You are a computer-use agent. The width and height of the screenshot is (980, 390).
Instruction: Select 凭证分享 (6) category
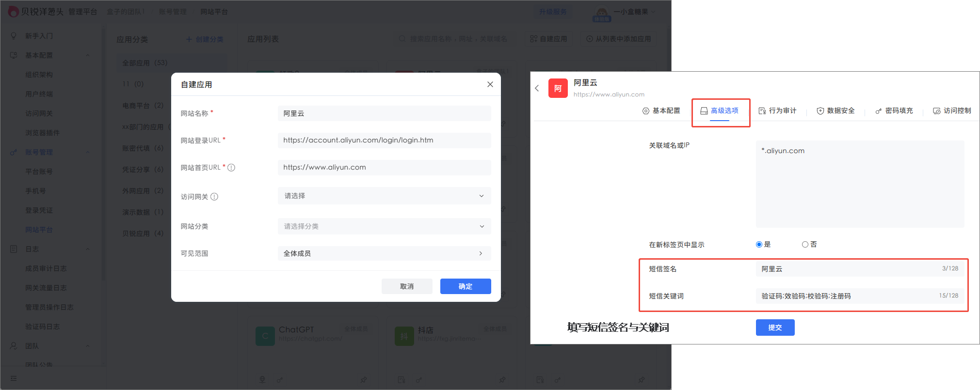pyautogui.click(x=143, y=170)
